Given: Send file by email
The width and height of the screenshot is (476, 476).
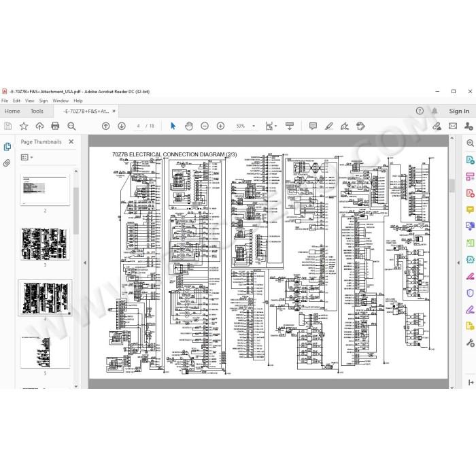Looking at the screenshot, I should pyautogui.click(x=453, y=126).
